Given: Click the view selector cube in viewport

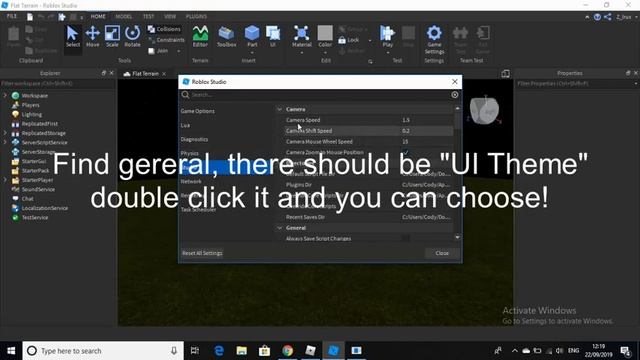Looking at the screenshot, I should click(x=484, y=110).
